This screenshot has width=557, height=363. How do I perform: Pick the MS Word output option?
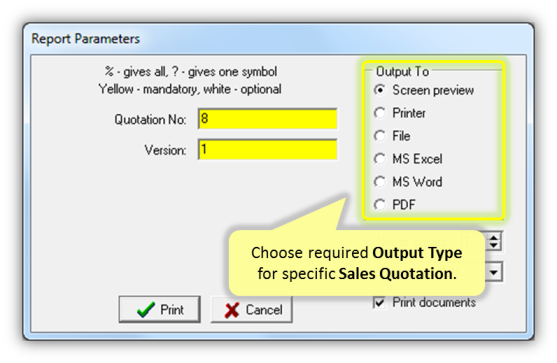pos(380,182)
